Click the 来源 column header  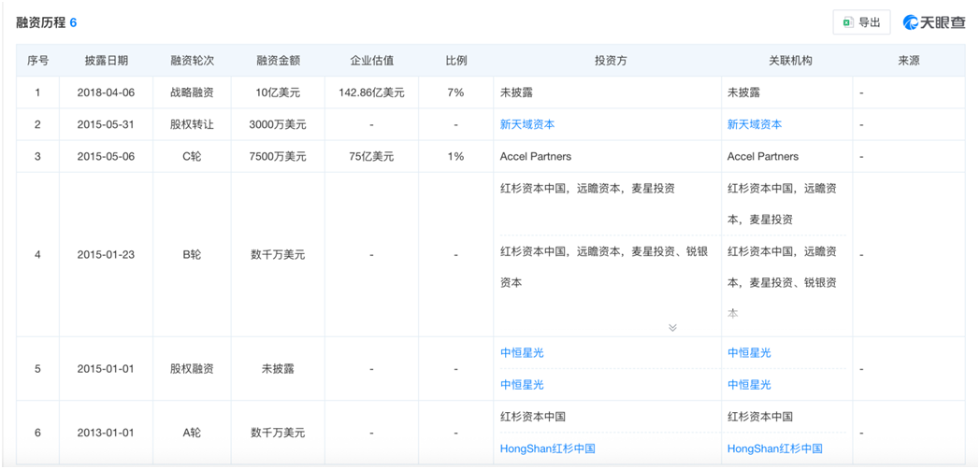908,61
